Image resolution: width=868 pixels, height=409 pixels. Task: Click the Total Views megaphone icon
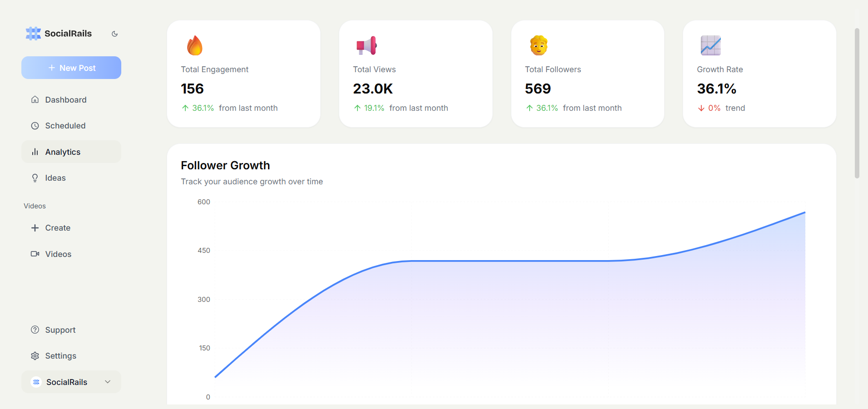pyautogui.click(x=367, y=45)
